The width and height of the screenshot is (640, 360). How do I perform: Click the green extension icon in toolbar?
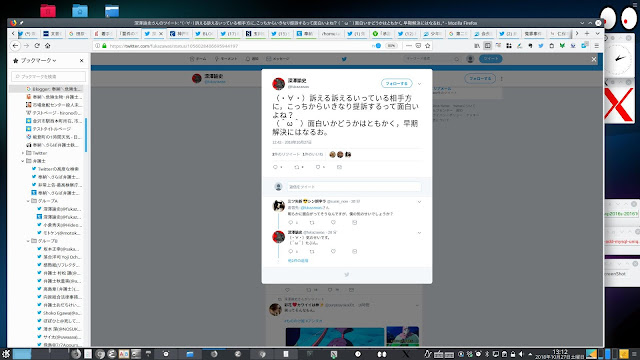(x=562, y=46)
